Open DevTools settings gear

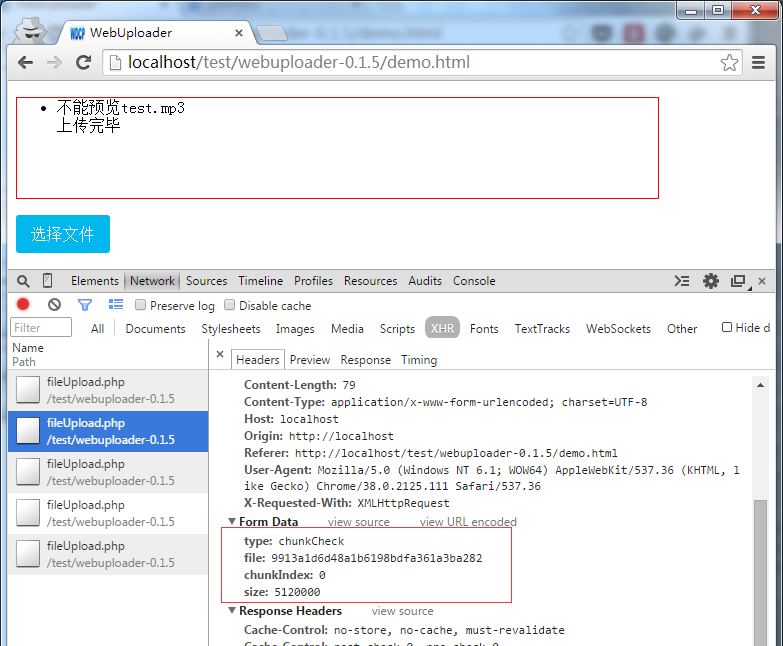[x=711, y=281]
